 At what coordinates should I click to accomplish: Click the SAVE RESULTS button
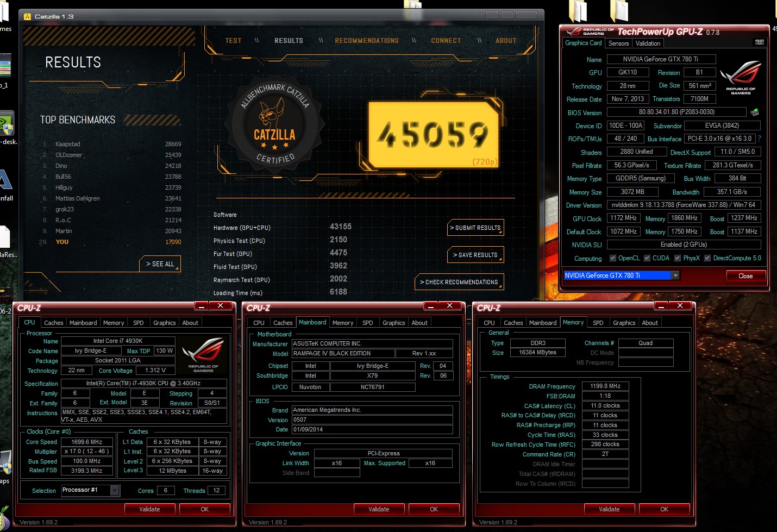pos(475,255)
